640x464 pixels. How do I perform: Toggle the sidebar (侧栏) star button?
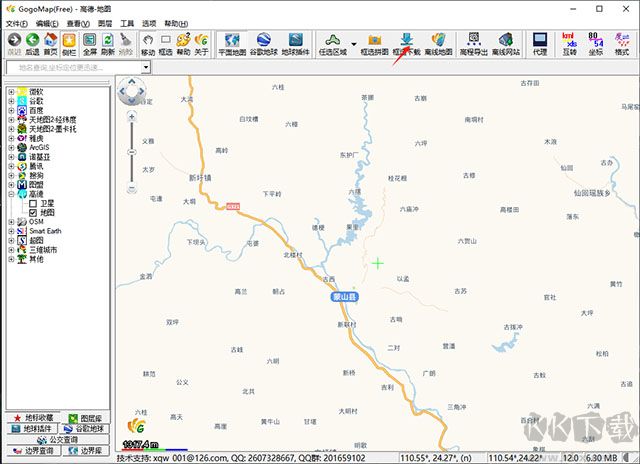pos(69,44)
